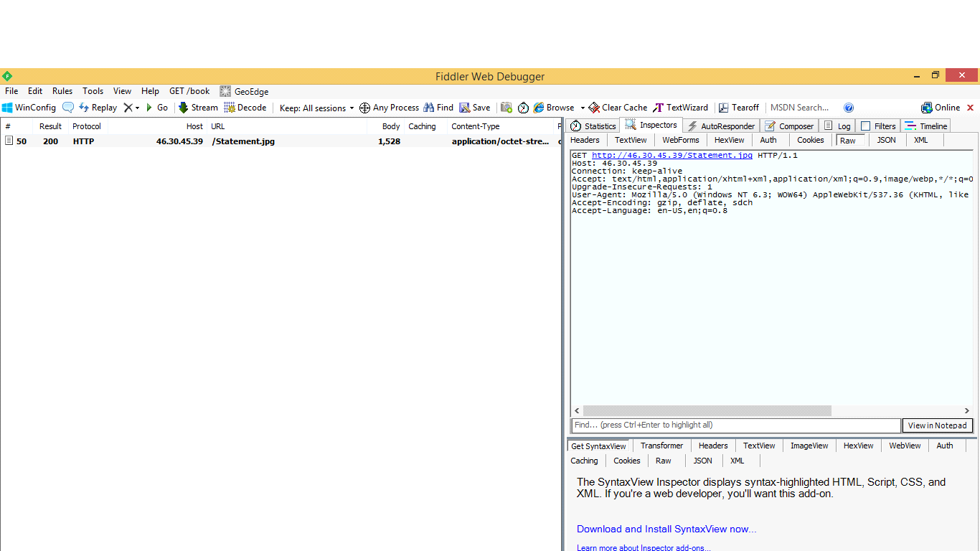Expand the Browse dropdown arrow

tap(583, 108)
